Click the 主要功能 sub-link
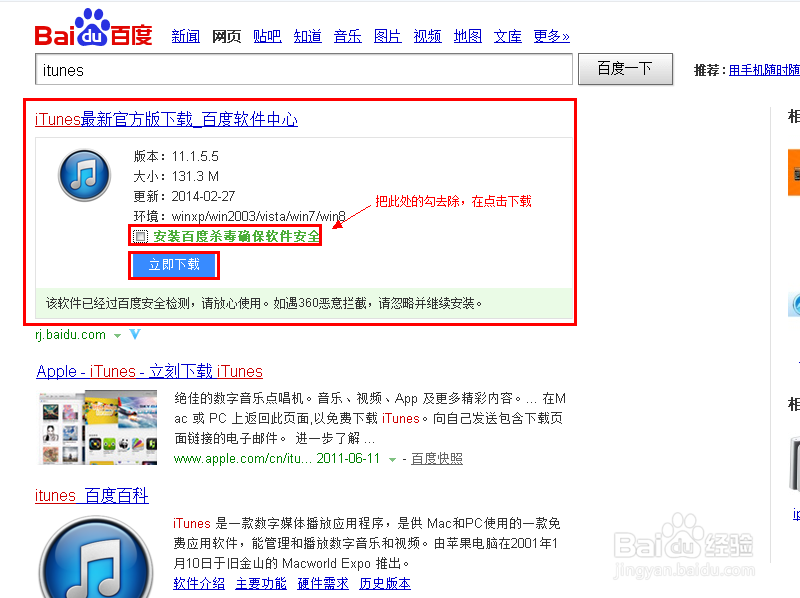 (261, 583)
